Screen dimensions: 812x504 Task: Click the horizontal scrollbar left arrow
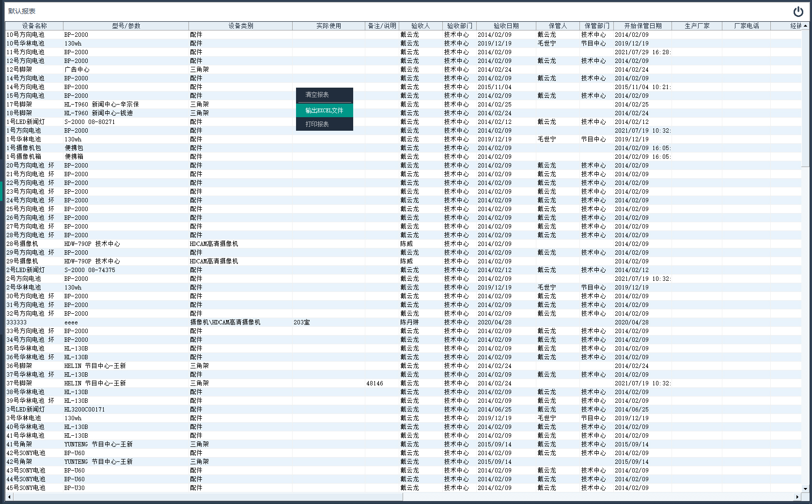pyautogui.click(x=9, y=497)
